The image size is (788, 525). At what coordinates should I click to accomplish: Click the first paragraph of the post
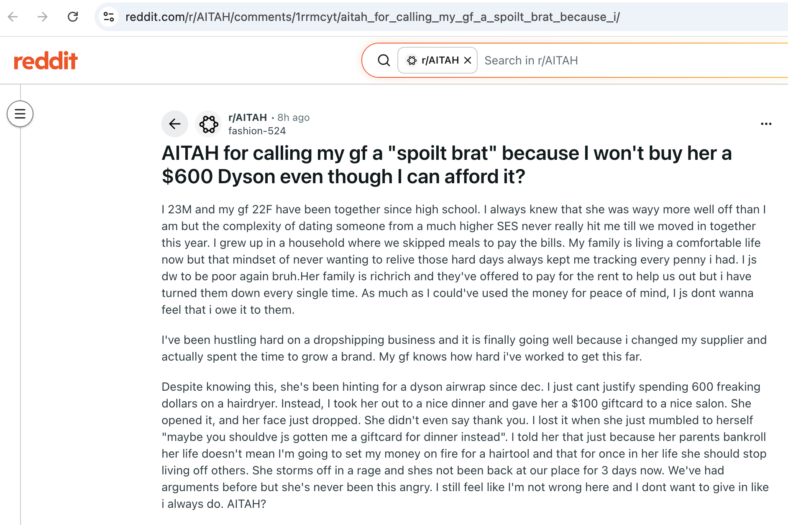click(x=464, y=259)
